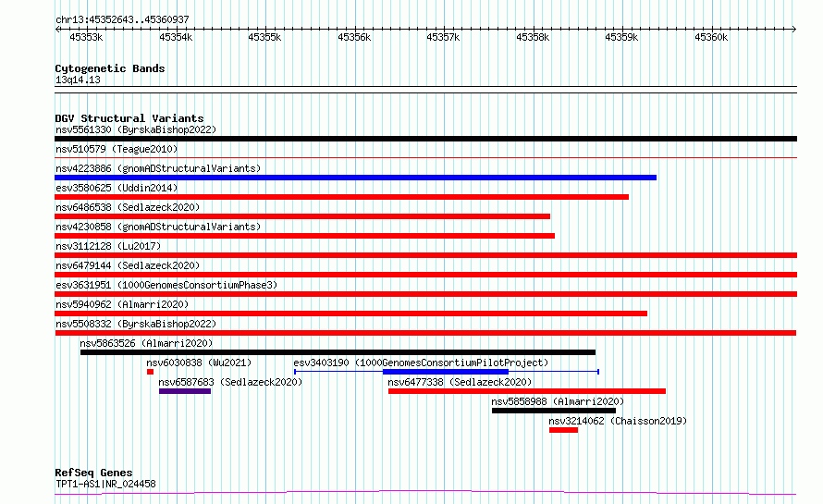823x504 pixels.
Task: Click nsv6030838 (Wu2021) label
Action: (199, 363)
